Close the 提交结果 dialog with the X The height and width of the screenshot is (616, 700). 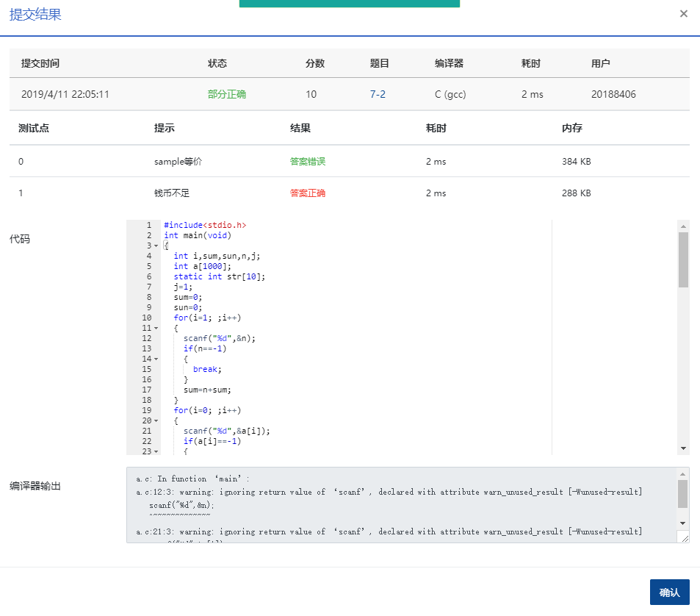click(684, 14)
